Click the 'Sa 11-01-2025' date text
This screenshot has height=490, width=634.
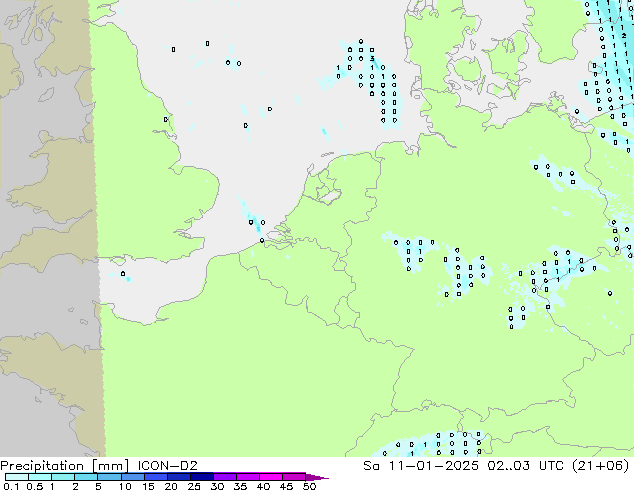coord(421,466)
